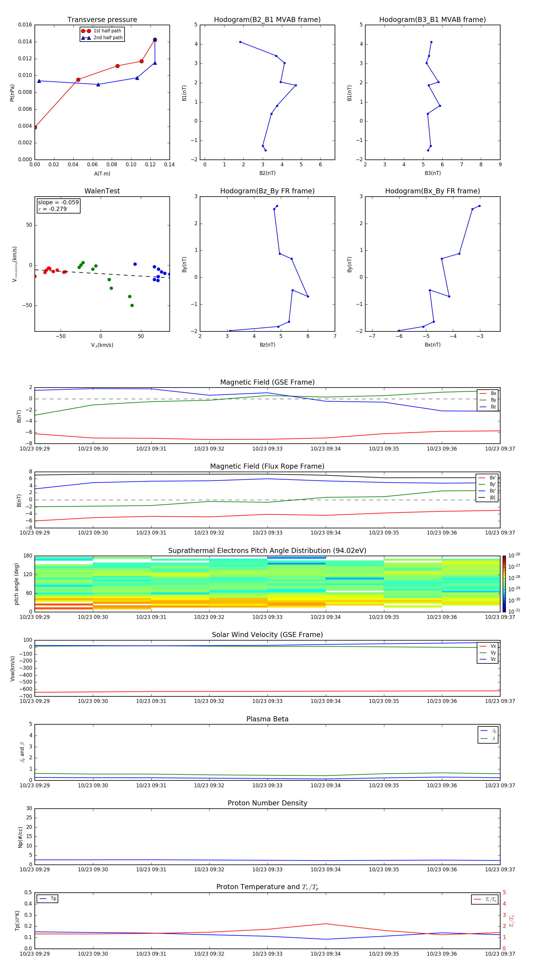Click 'Hodogram(Bx_By FR frame)' title

[432, 191]
